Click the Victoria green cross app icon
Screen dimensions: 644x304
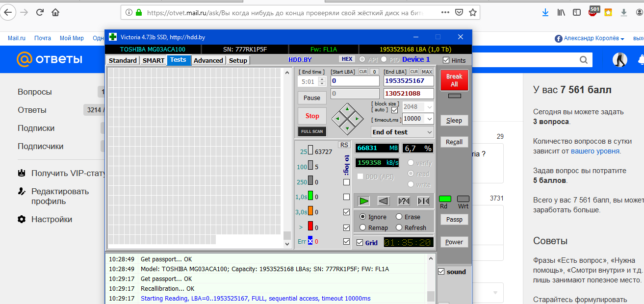(113, 37)
